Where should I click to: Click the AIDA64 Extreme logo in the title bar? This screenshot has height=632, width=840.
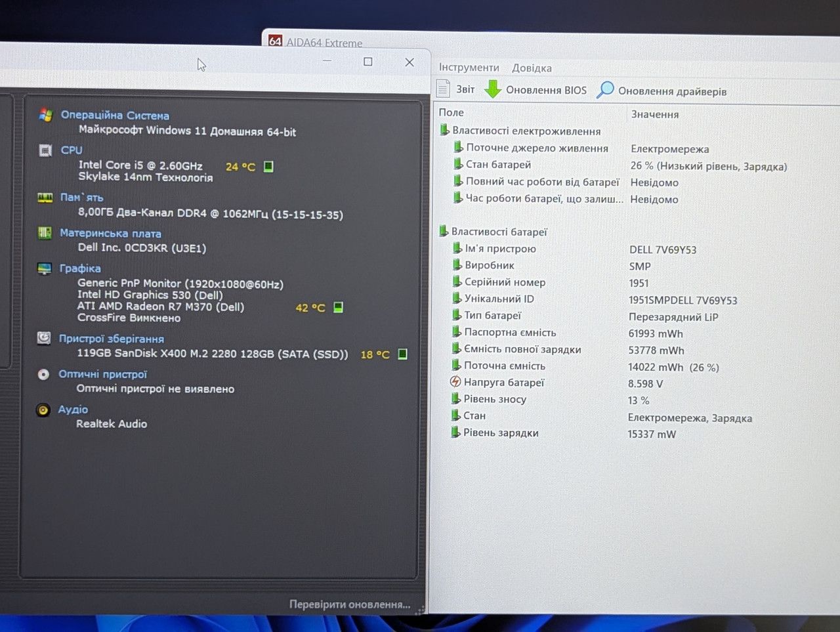[276, 41]
